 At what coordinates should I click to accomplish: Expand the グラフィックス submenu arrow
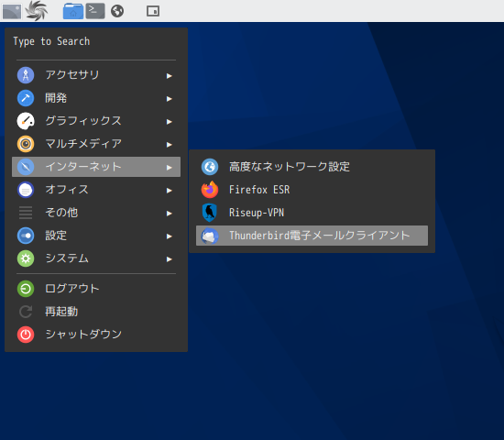[170, 122]
